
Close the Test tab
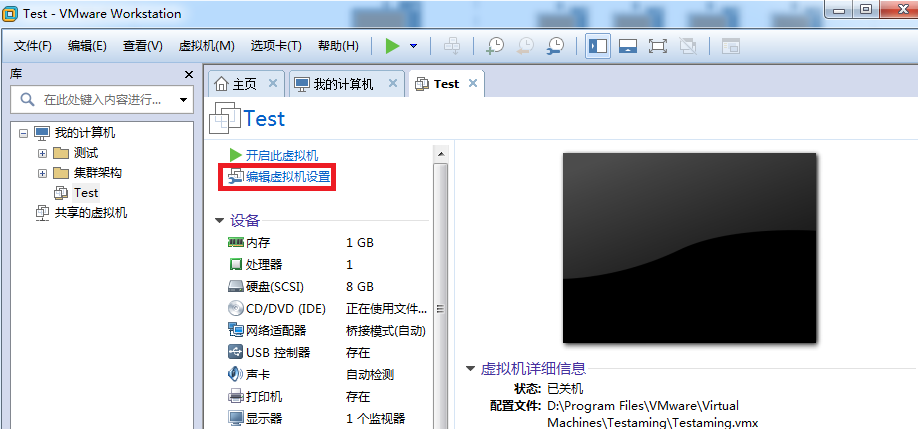point(473,83)
